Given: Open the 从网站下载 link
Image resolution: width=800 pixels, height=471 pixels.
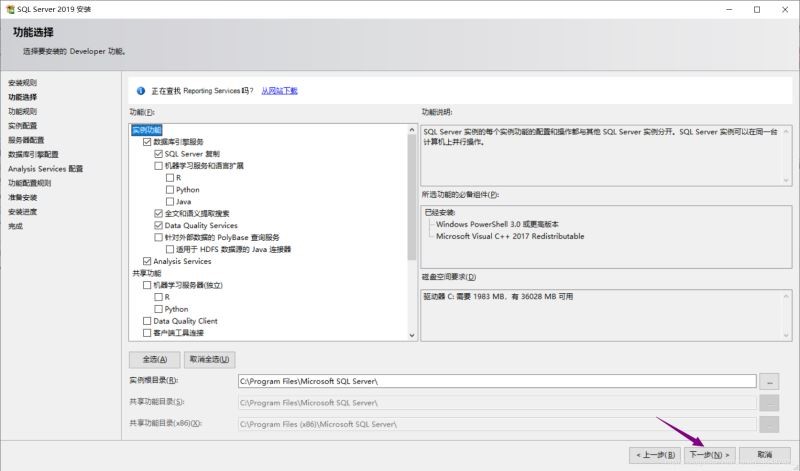Looking at the screenshot, I should pyautogui.click(x=279, y=90).
